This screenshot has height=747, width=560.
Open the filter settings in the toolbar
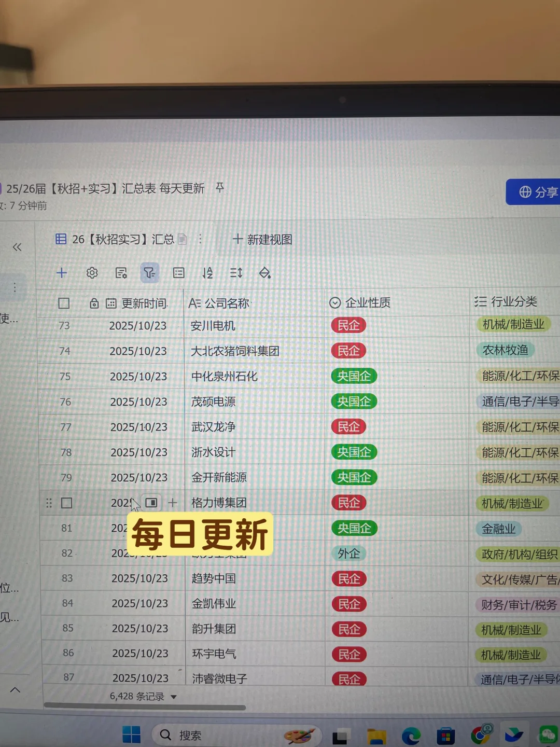tap(150, 272)
